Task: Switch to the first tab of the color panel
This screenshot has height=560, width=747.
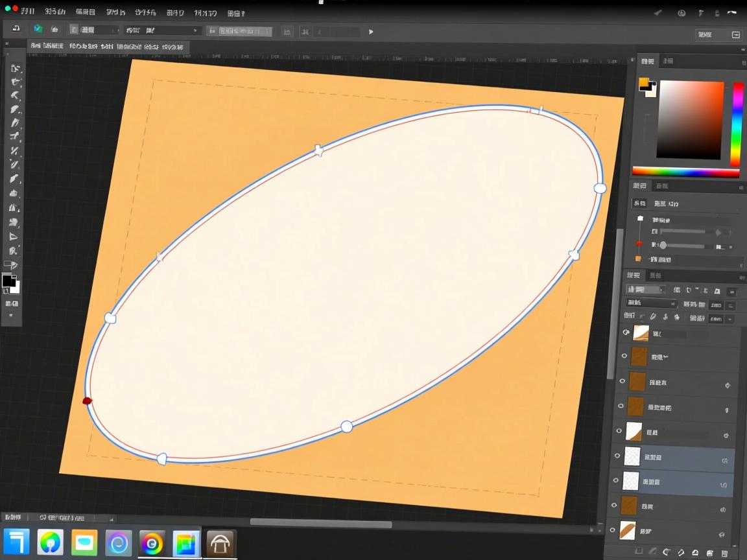Action: tap(647, 61)
